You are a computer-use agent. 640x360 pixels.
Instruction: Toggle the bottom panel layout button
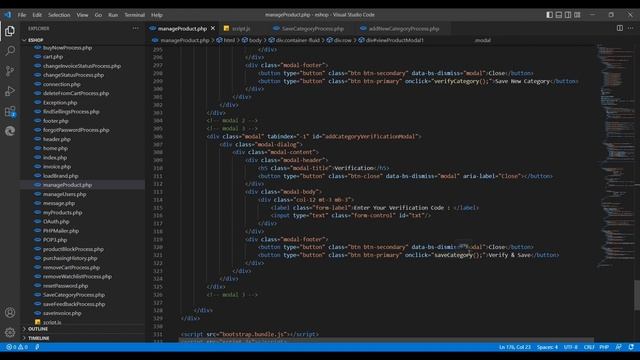[559, 15]
